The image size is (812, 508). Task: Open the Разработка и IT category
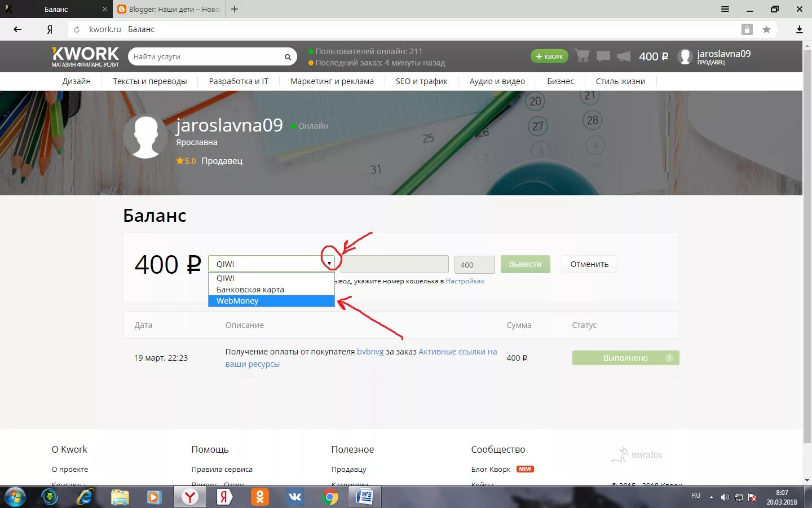[x=239, y=81]
